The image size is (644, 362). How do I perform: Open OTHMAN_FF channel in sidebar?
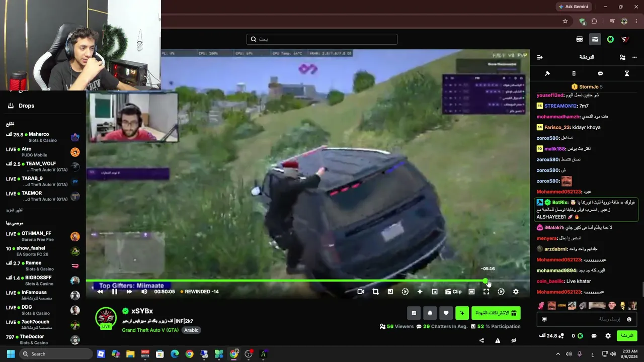pyautogui.click(x=43, y=236)
